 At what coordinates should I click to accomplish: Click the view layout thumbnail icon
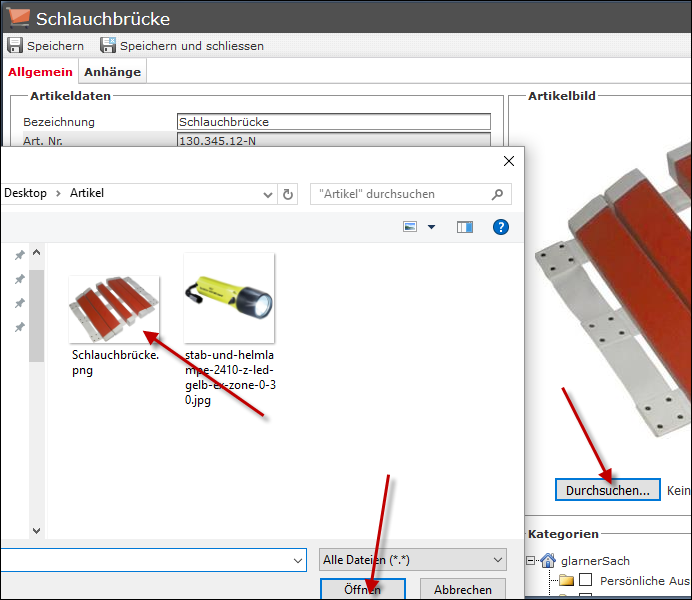tap(410, 227)
